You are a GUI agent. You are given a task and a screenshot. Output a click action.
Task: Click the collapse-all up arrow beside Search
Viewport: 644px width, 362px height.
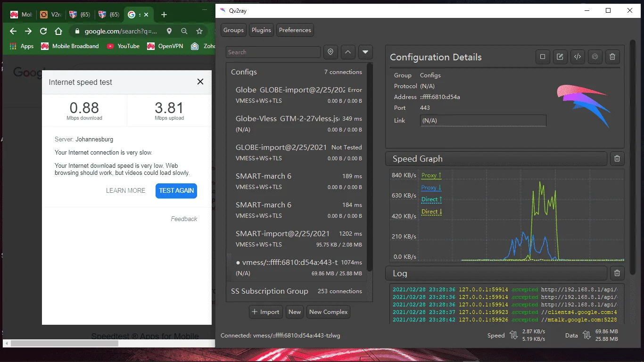[x=348, y=52]
